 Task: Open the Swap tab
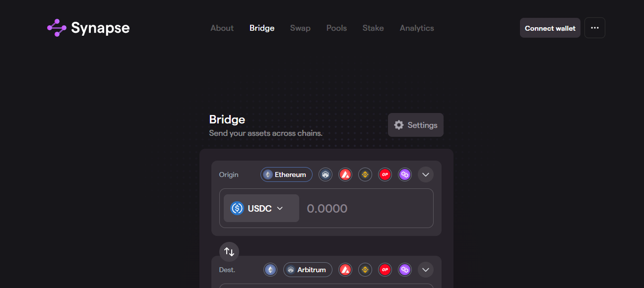pos(300,28)
